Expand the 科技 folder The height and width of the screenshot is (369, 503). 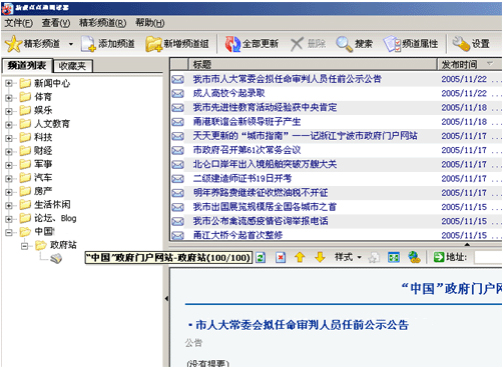pos(9,138)
